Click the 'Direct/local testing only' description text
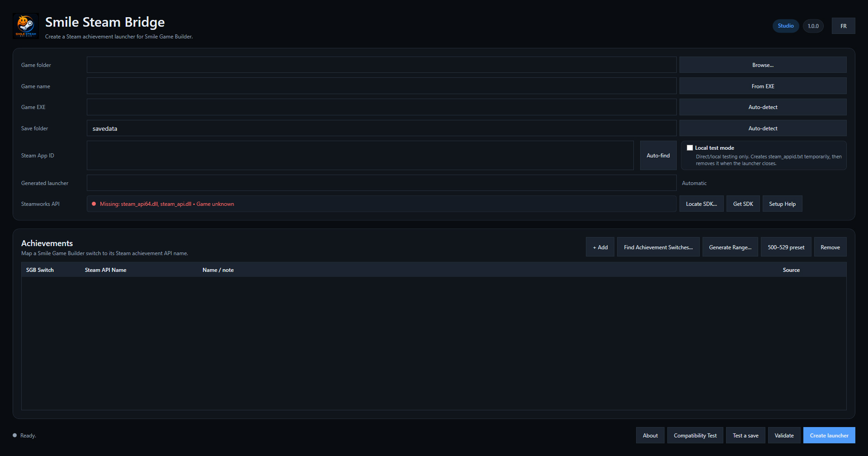Viewport: 868px width, 456px height. pos(769,160)
